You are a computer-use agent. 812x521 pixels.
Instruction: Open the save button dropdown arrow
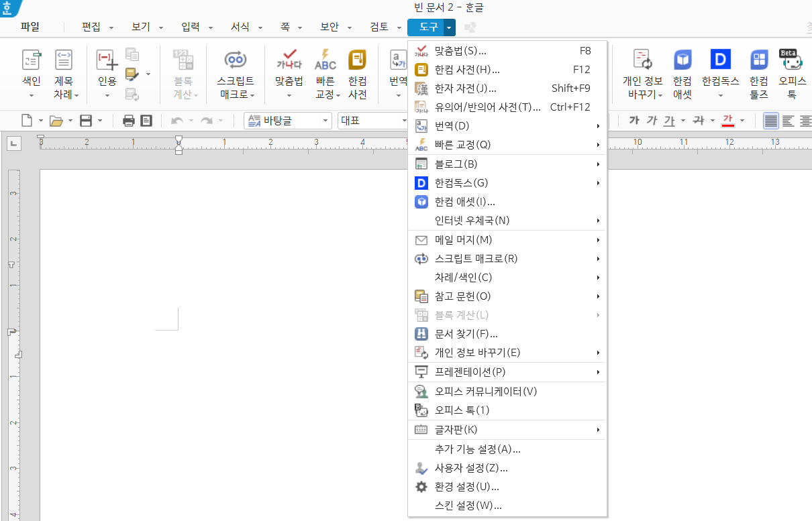(100, 121)
